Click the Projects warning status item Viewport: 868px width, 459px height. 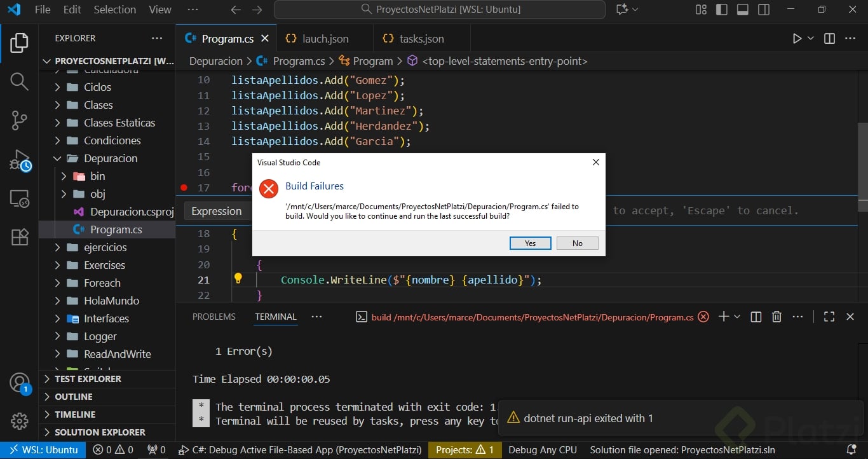pos(465,450)
